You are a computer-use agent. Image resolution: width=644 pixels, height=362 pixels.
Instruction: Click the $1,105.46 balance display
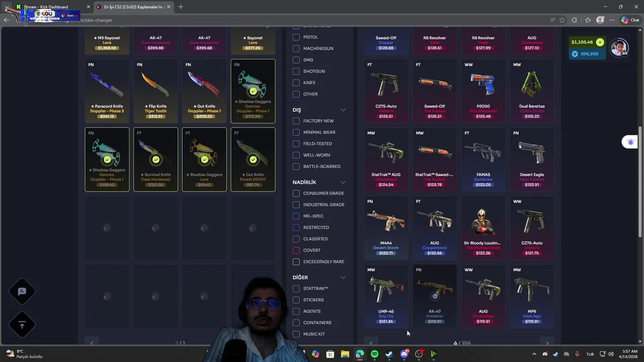[582, 42]
